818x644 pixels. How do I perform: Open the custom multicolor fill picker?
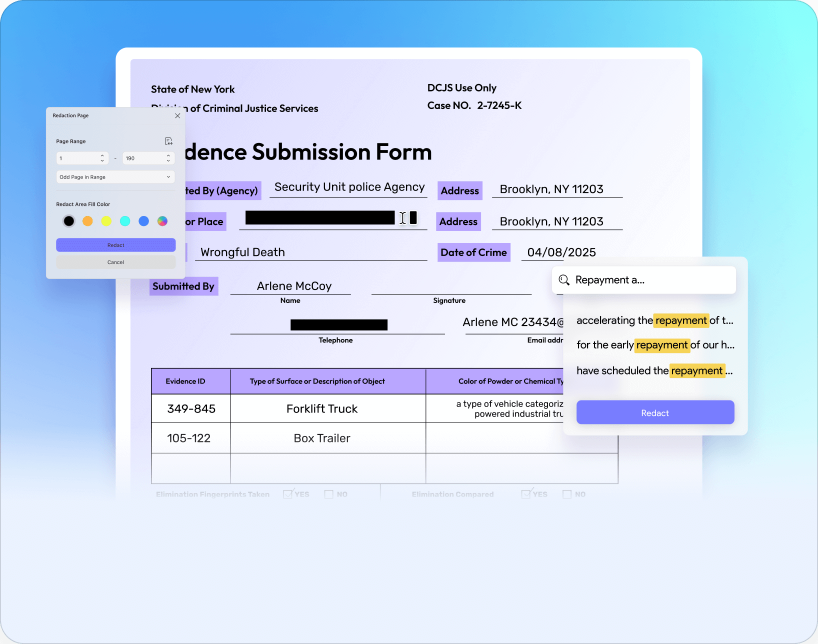pyautogui.click(x=162, y=221)
